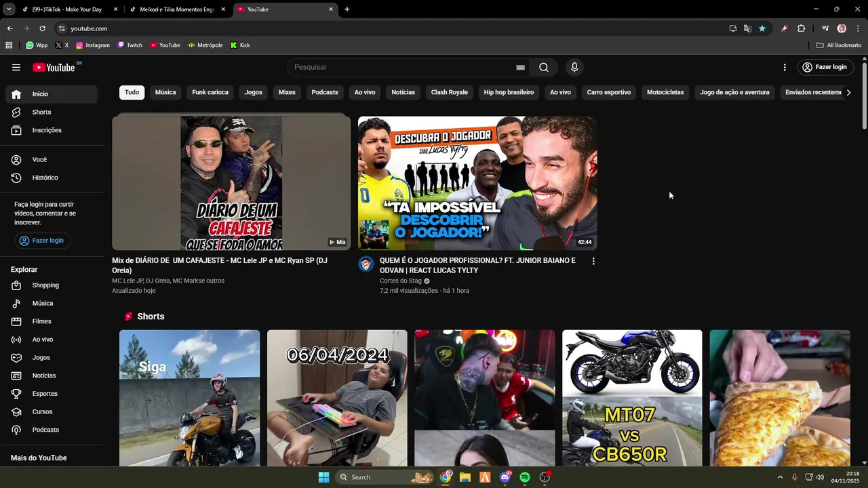
Task: Select the Hip hop brasileiro chip
Action: (509, 92)
